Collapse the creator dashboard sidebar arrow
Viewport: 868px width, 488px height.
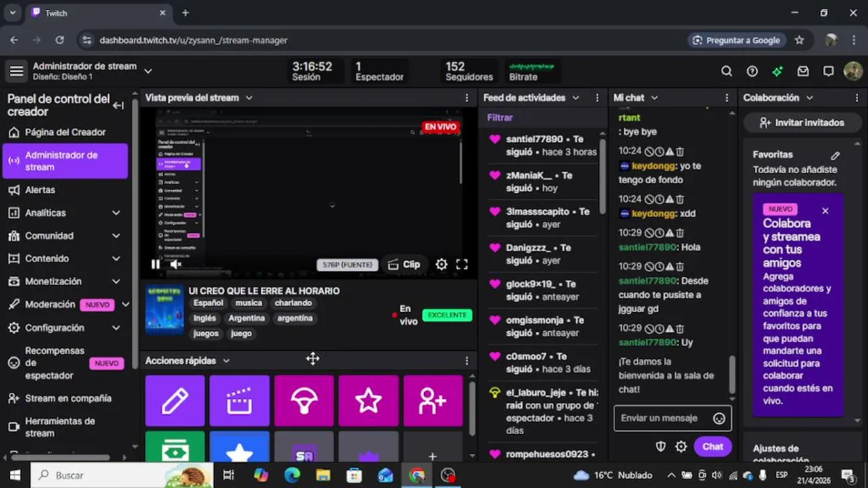click(118, 105)
